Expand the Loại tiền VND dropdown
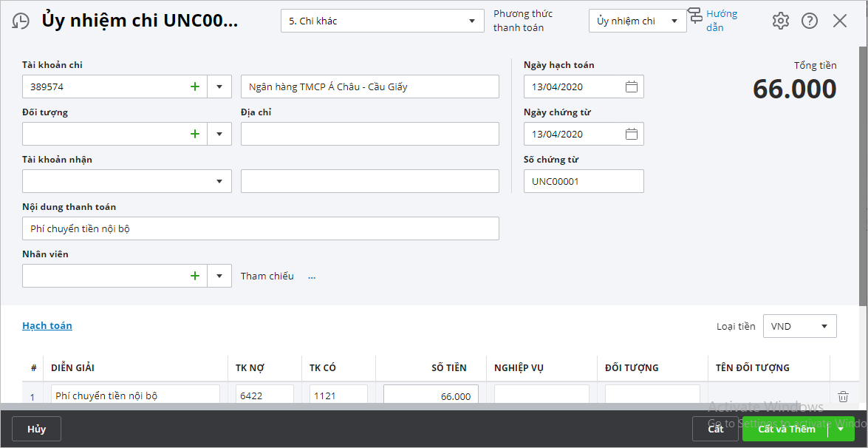 [x=824, y=326]
